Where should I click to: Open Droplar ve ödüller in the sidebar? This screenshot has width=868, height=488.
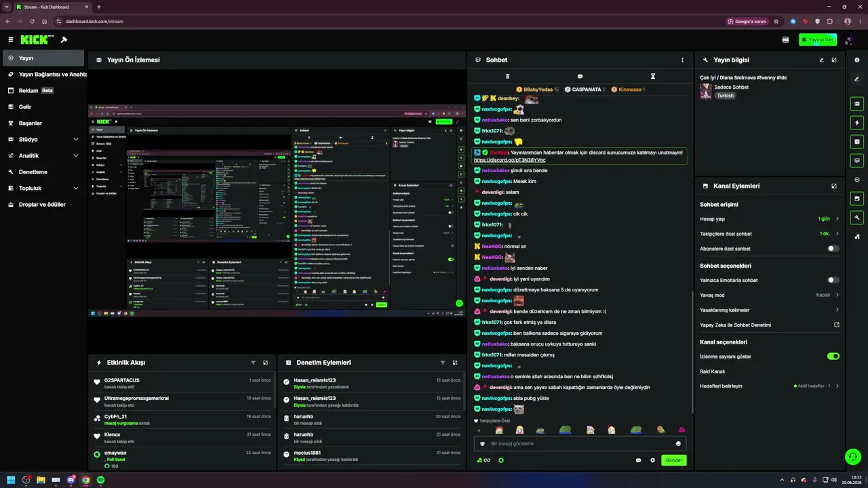44,205
